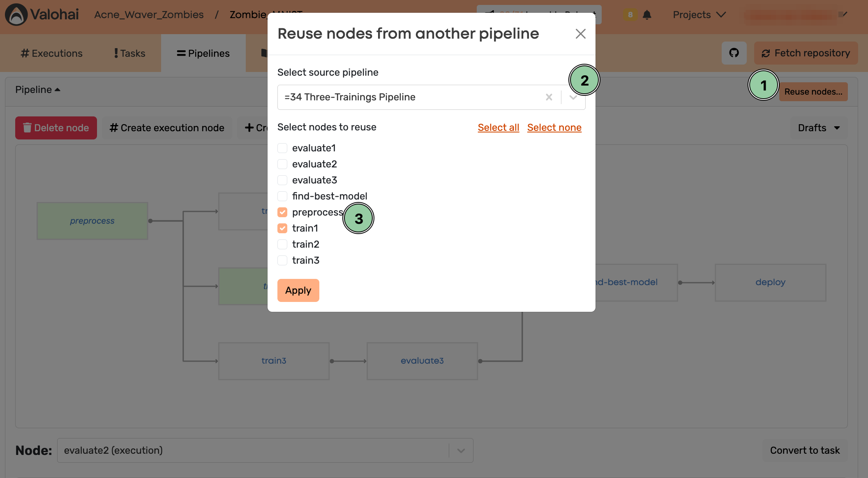Viewport: 868px width, 478px height.
Task: Click the Fetch repository button
Action: 806,53
